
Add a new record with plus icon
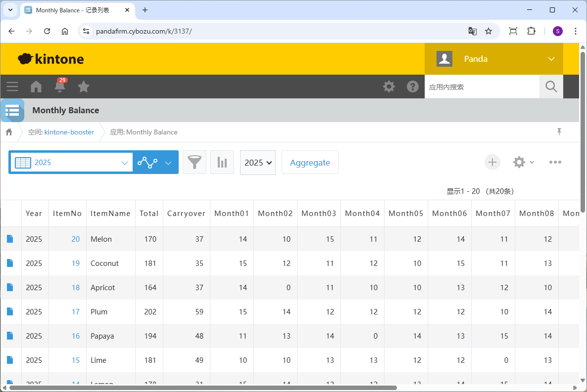(492, 162)
